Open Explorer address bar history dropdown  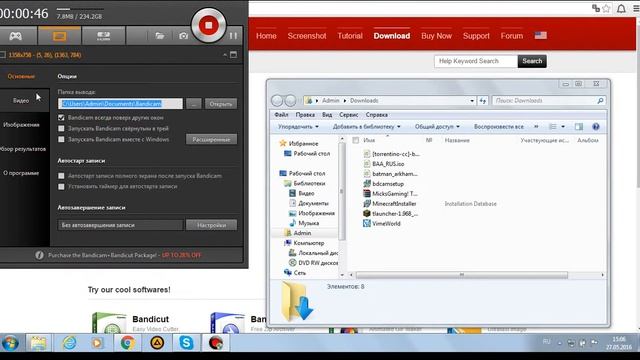[472, 100]
